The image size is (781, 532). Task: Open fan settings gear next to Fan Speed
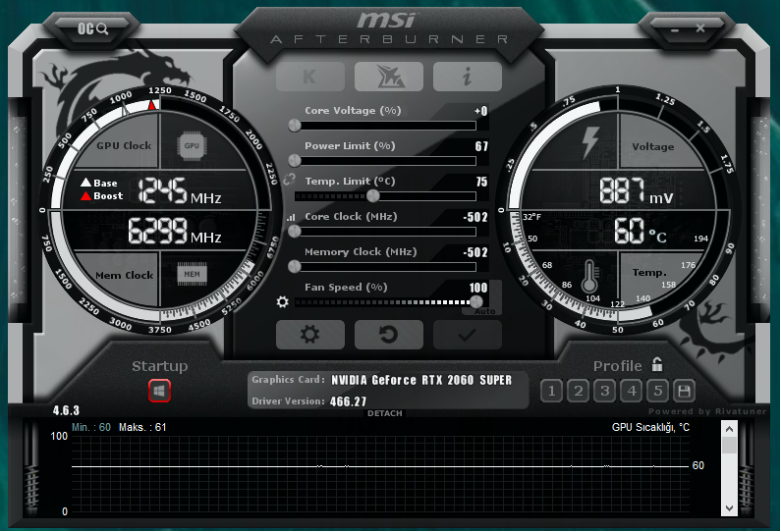[282, 301]
